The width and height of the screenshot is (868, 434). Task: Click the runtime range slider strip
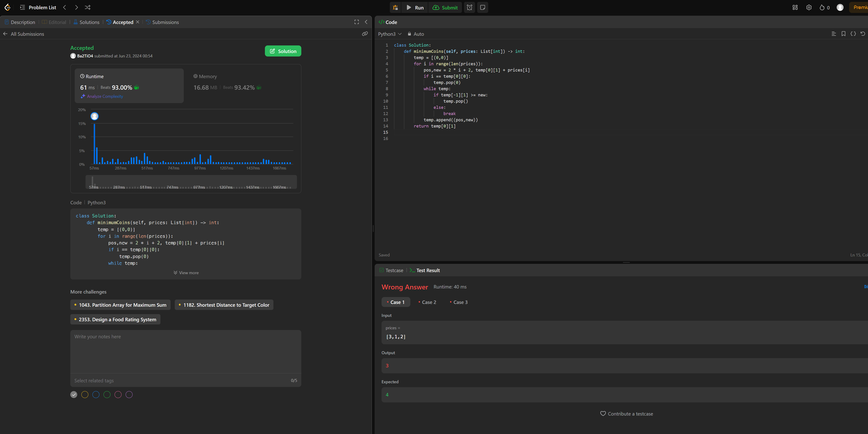(191, 182)
